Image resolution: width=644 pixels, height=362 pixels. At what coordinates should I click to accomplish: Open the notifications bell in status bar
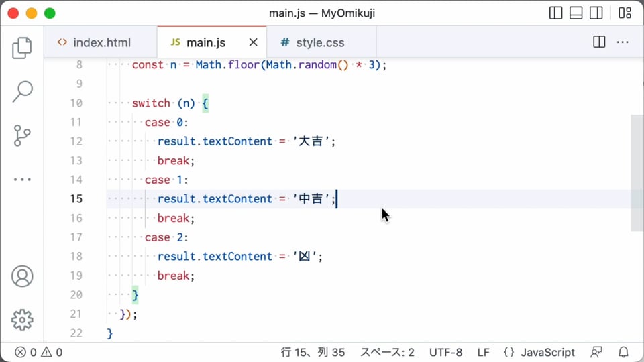pos(623,352)
